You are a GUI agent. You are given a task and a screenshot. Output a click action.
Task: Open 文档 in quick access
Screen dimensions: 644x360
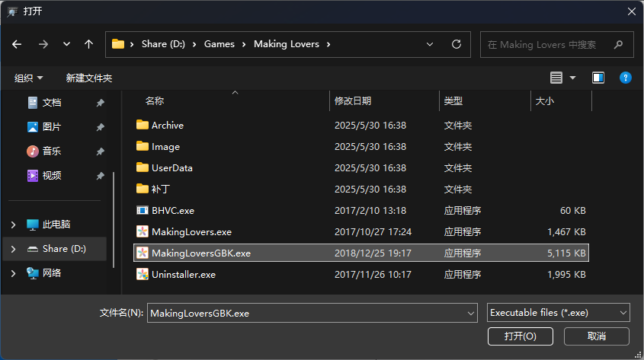(x=52, y=103)
